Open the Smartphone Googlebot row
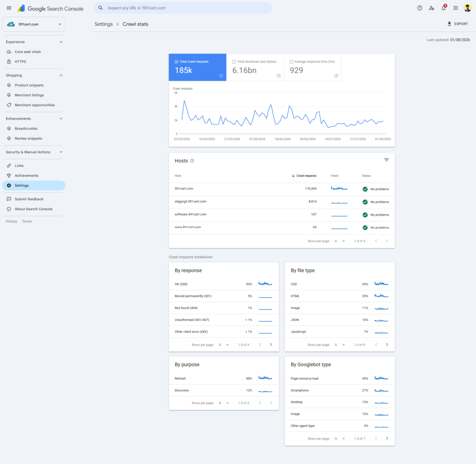This screenshot has height=464, width=476. pos(340,390)
